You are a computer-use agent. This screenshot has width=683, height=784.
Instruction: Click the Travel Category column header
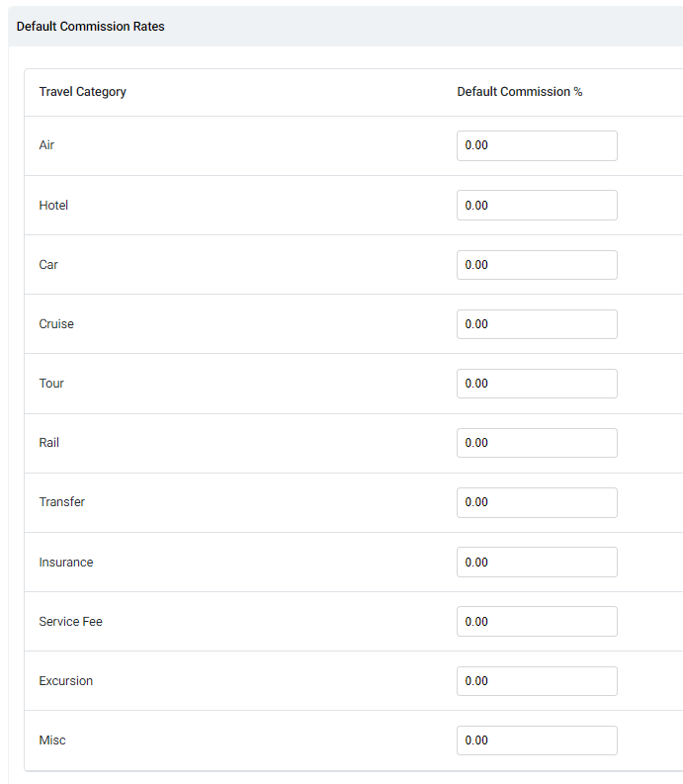click(x=82, y=92)
